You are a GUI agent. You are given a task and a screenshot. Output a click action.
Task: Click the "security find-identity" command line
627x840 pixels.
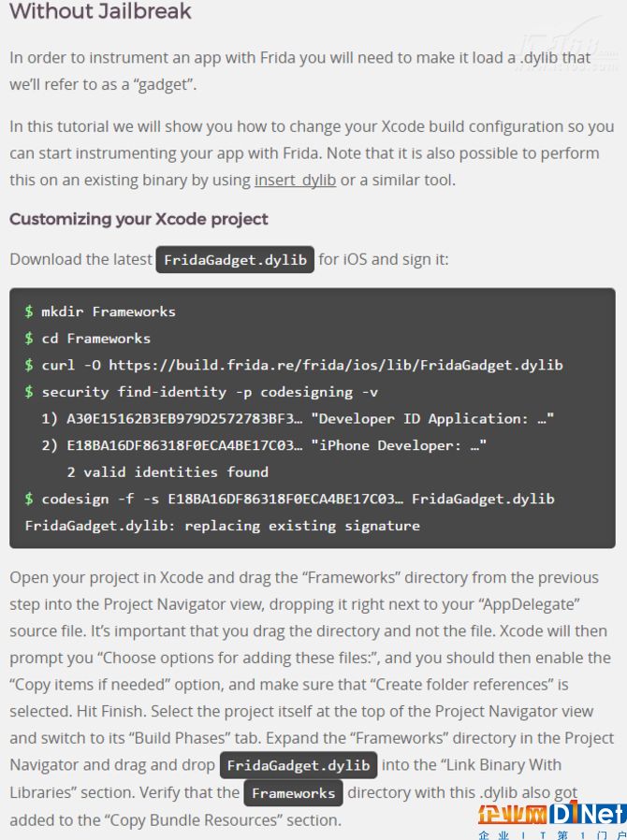click(x=201, y=392)
